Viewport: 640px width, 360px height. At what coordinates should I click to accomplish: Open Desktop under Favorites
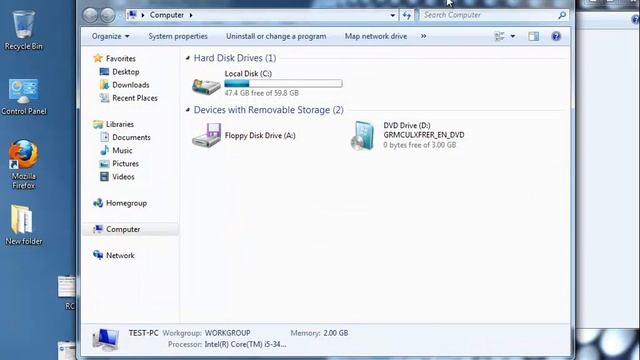coord(126,72)
